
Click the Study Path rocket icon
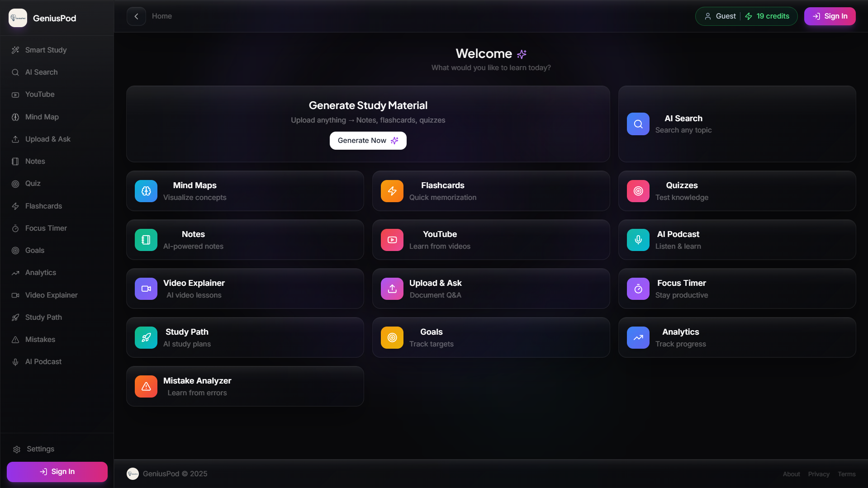click(x=146, y=337)
